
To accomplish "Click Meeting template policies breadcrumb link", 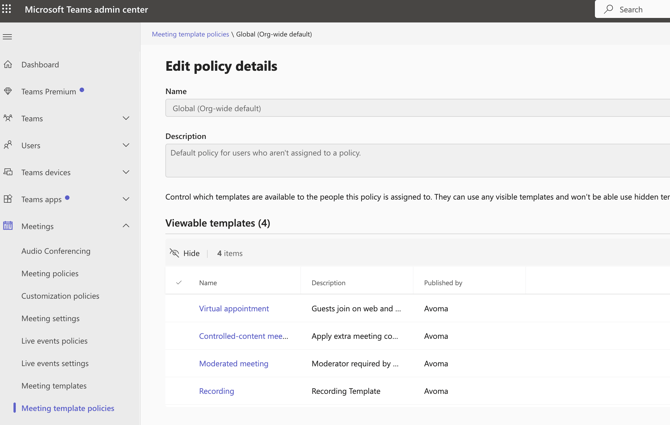I will coord(190,34).
